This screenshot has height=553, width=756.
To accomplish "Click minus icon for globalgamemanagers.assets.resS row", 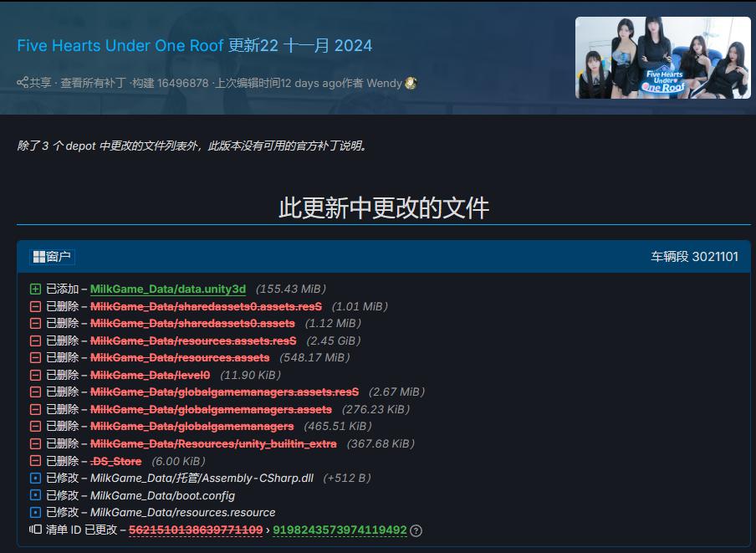I will (x=35, y=392).
